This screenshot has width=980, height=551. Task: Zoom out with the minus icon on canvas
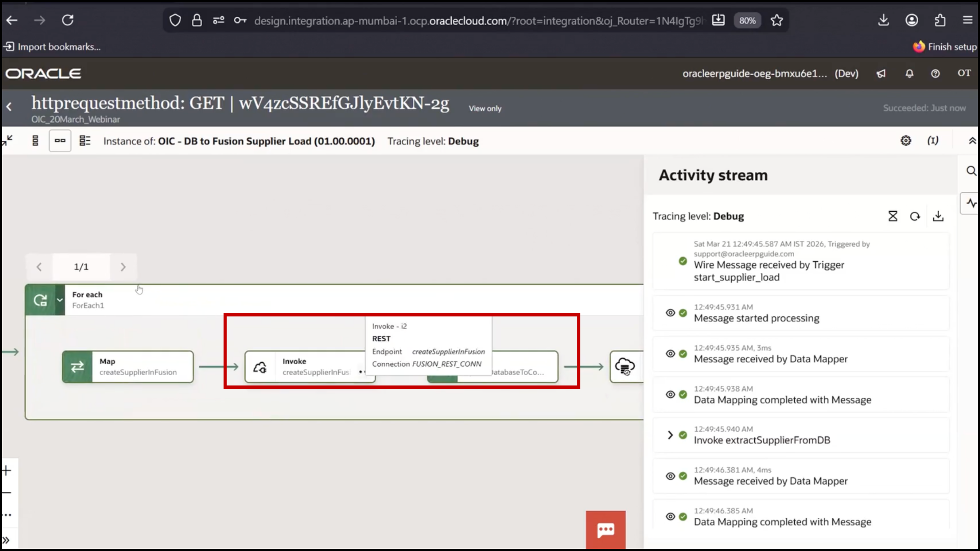(7, 493)
